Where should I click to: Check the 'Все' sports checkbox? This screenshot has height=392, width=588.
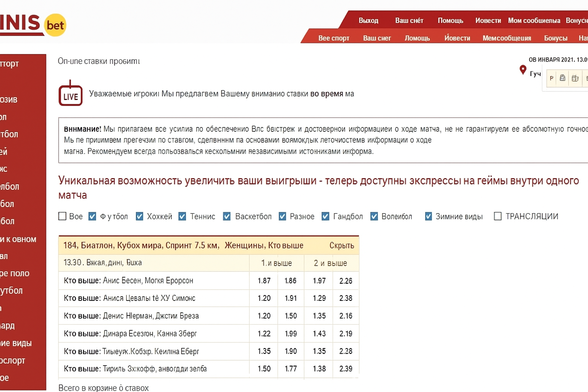pyautogui.click(x=62, y=216)
